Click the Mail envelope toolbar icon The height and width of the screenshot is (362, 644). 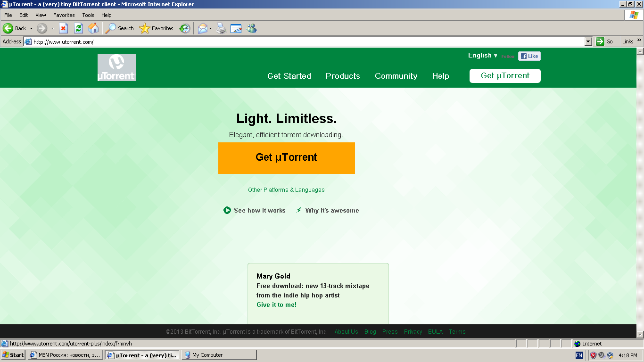point(202,28)
